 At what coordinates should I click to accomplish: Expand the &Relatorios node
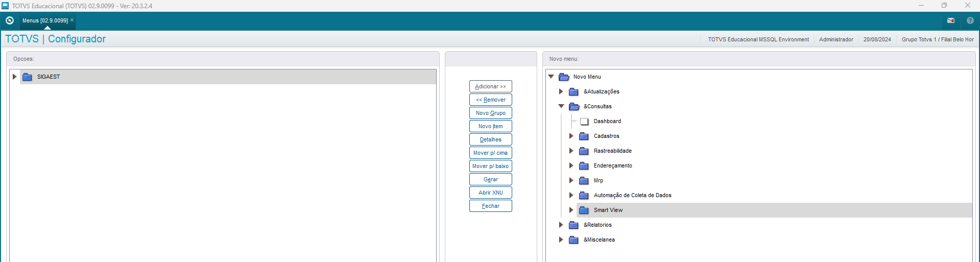tap(561, 225)
